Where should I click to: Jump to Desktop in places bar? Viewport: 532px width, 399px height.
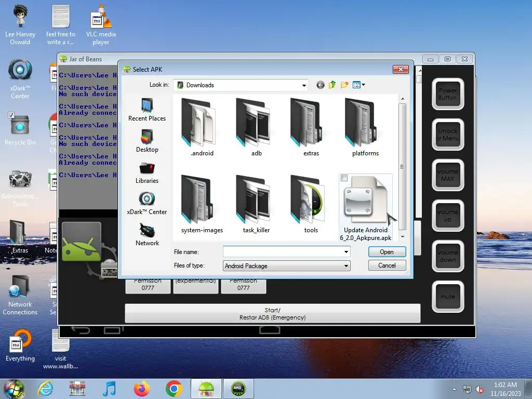147,141
